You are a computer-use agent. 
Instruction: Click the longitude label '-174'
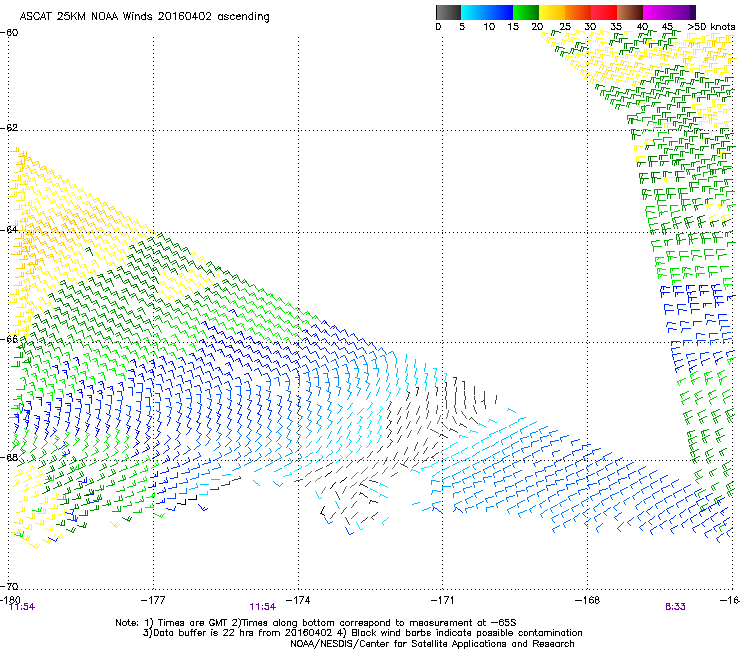click(298, 600)
